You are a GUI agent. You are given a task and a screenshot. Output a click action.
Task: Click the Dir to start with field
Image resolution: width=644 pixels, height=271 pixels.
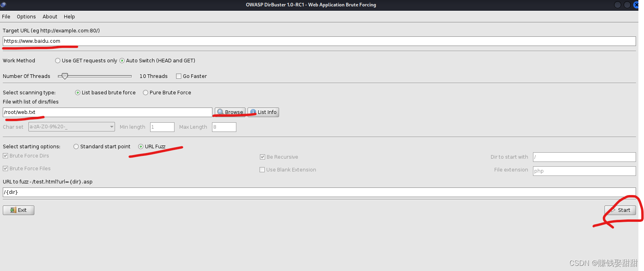(584, 157)
